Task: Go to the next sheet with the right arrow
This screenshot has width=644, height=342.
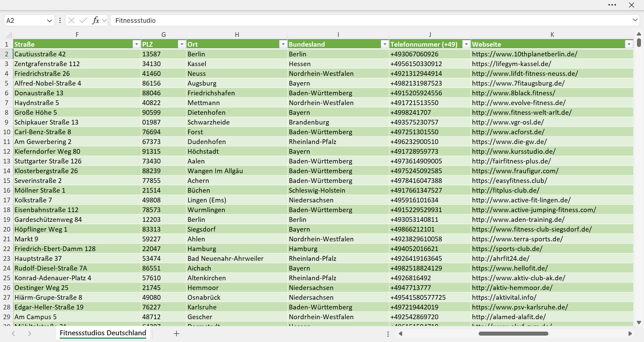Action: pyautogui.click(x=30, y=334)
